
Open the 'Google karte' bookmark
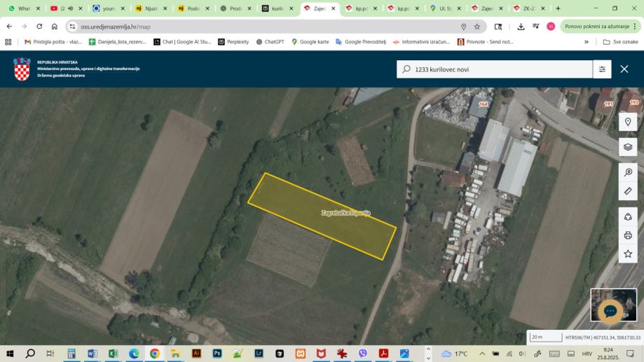coord(310,42)
